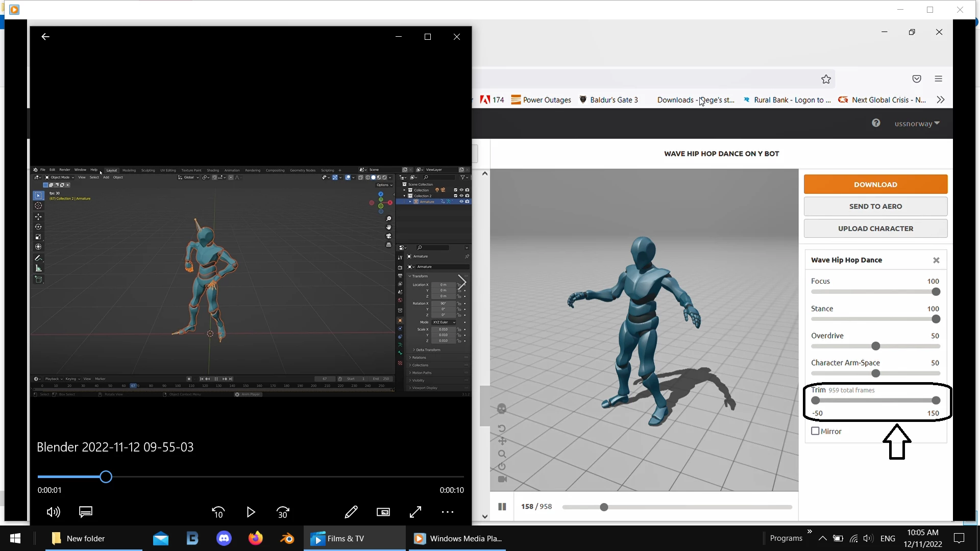The height and width of the screenshot is (551, 980).
Task: Click the UPLOAD CHARACTER button
Action: point(875,228)
